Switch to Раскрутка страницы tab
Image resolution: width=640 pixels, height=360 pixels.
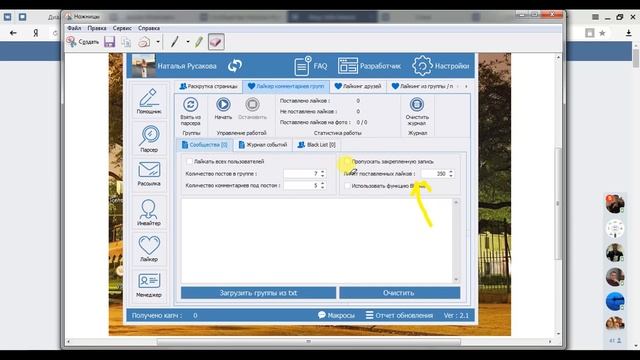(x=209, y=86)
